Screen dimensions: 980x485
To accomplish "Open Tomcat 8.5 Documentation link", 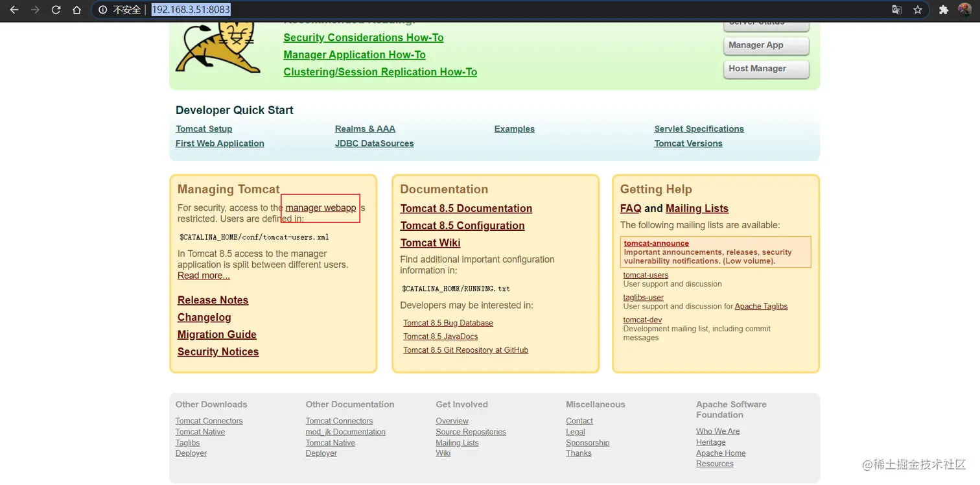I will point(466,208).
